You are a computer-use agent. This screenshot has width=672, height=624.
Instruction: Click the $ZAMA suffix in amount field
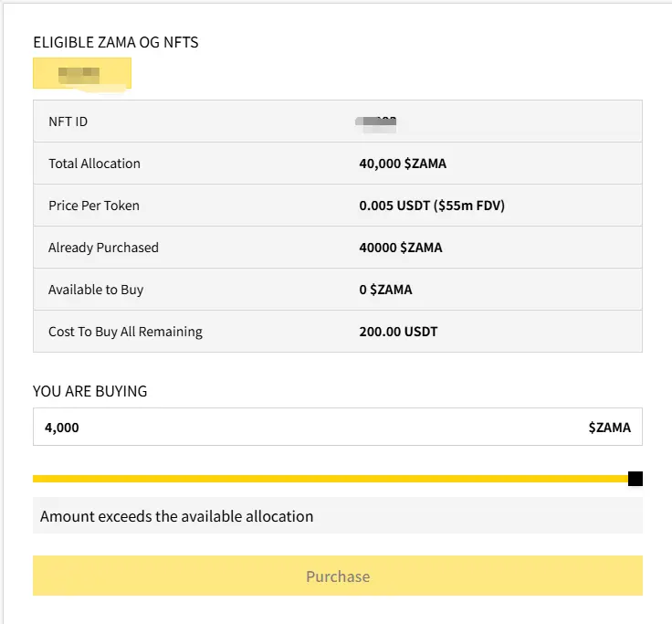(609, 427)
